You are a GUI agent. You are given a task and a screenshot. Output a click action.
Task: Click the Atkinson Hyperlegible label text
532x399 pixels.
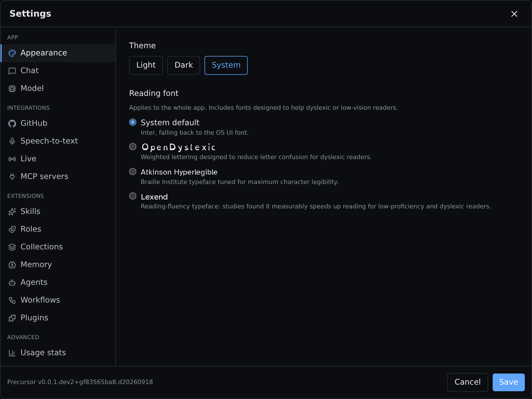(179, 172)
